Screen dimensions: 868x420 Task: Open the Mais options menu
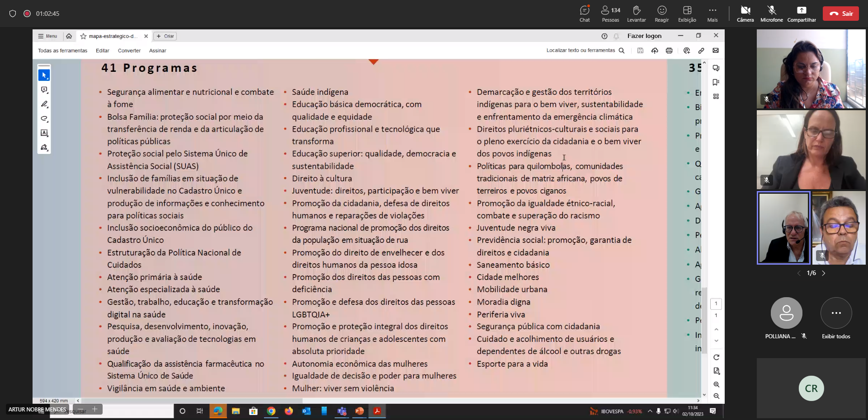[712, 14]
